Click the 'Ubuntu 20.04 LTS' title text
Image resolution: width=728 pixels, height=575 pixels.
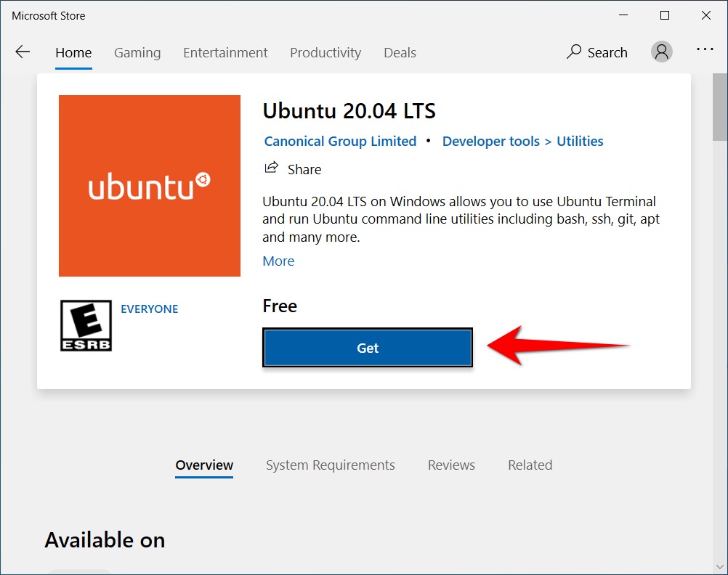point(349,111)
